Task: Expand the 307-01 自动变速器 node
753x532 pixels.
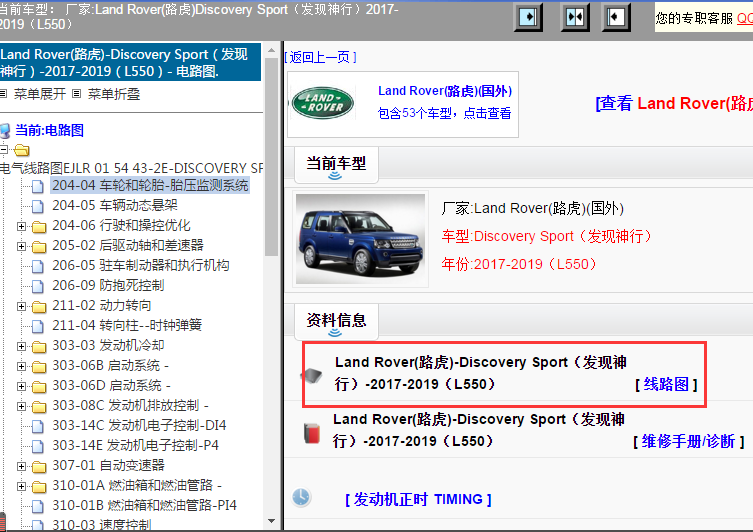Action: pyautogui.click(x=21, y=466)
